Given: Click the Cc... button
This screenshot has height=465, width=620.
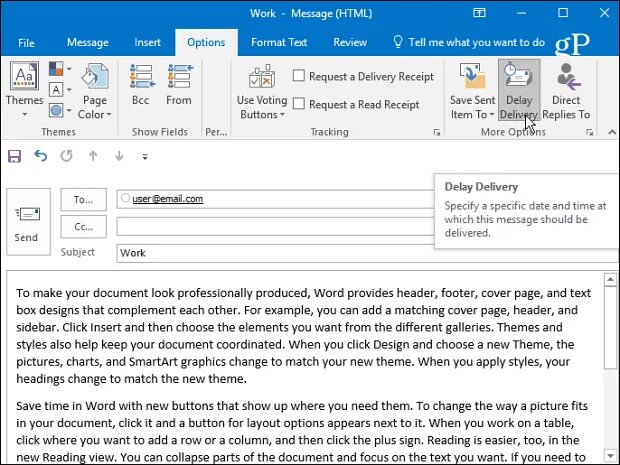Looking at the screenshot, I should coord(83,227).
